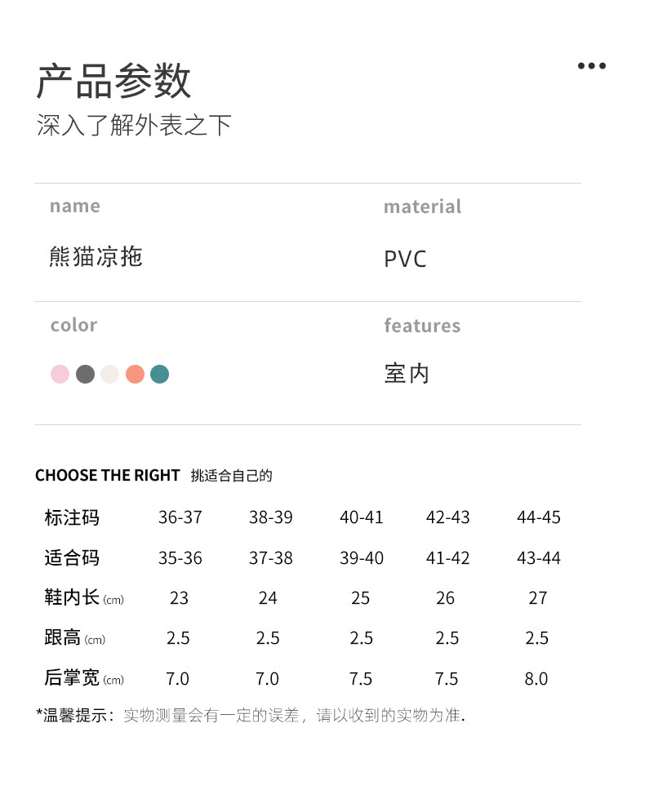This screenshot has width=645, height=812.
Task: Click fitting size 35-36
Action: (x=180, y=558)
